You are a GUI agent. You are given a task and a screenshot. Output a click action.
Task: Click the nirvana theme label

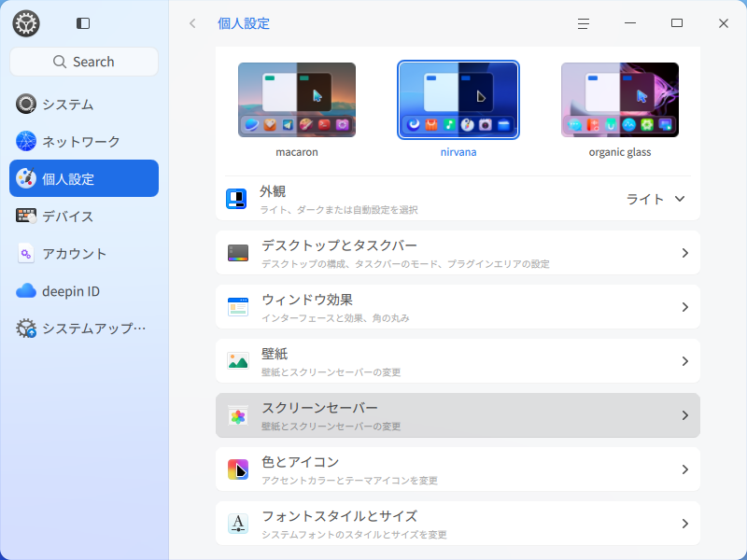pos(458,152)
